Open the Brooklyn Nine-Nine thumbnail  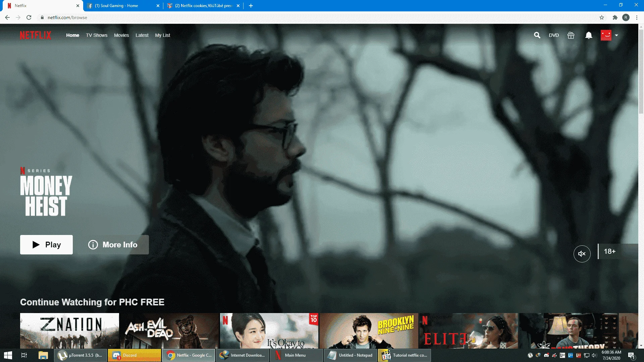(x=369, y=331)
